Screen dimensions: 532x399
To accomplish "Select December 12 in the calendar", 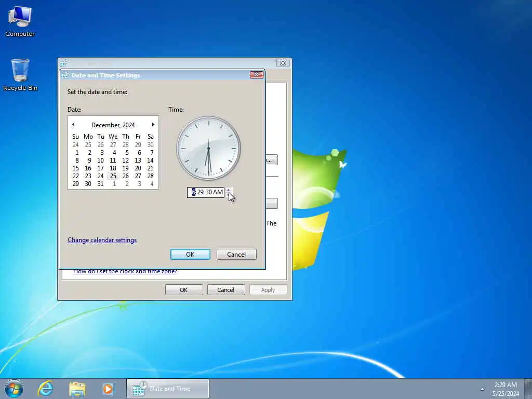I will (x=126, y=161).
